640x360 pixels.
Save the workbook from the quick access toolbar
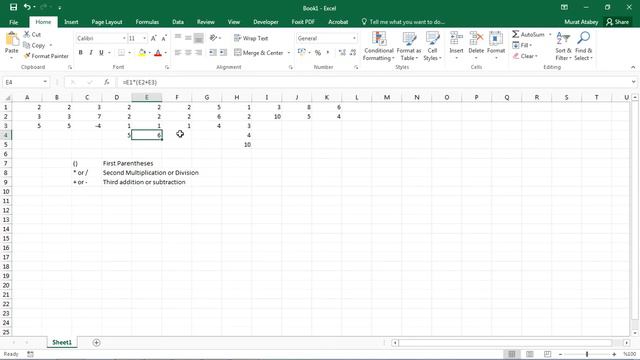pos(13,7)
